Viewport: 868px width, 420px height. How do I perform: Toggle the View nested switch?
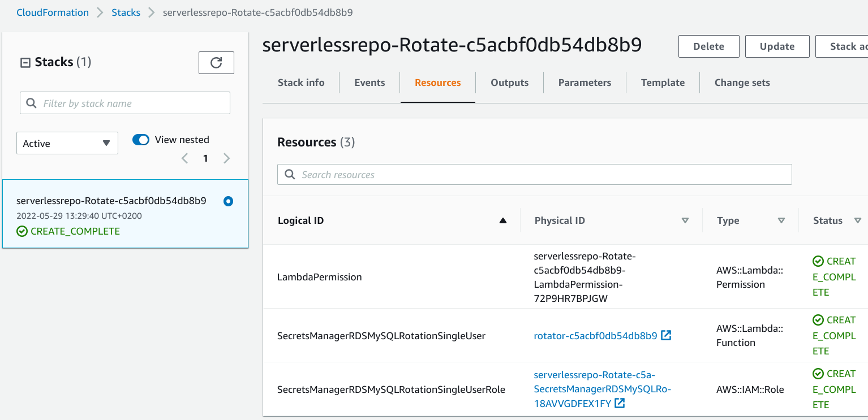point(141,140)
